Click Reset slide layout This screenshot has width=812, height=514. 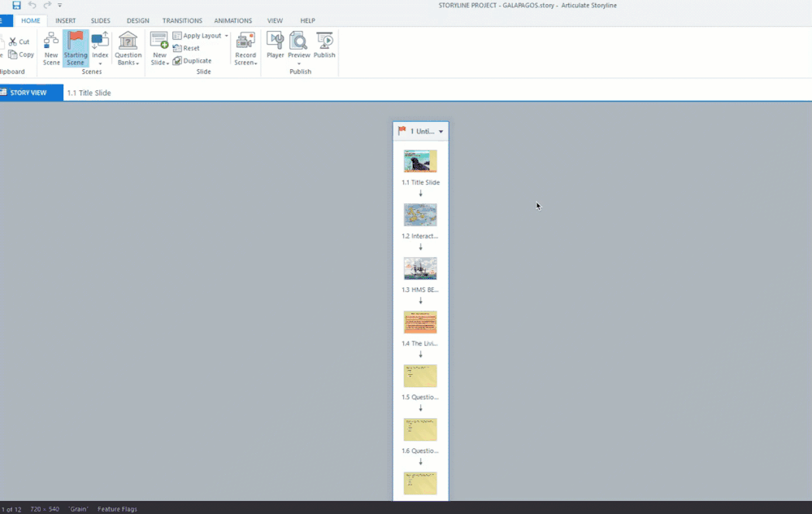point(186,48)
